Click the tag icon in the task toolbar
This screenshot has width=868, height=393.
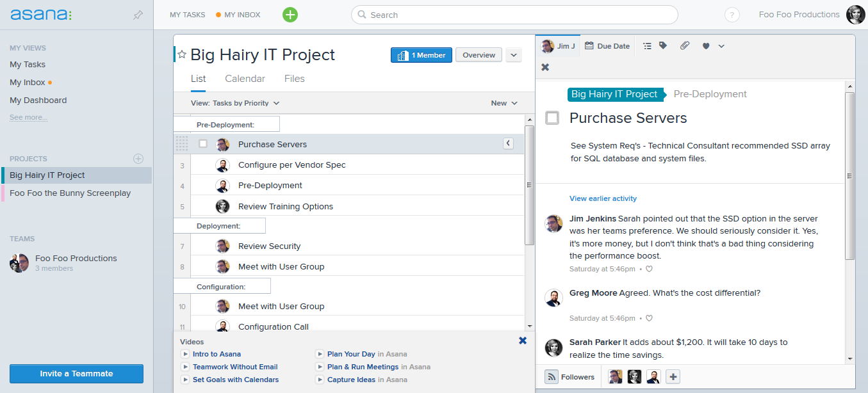[x=663, y=46]
